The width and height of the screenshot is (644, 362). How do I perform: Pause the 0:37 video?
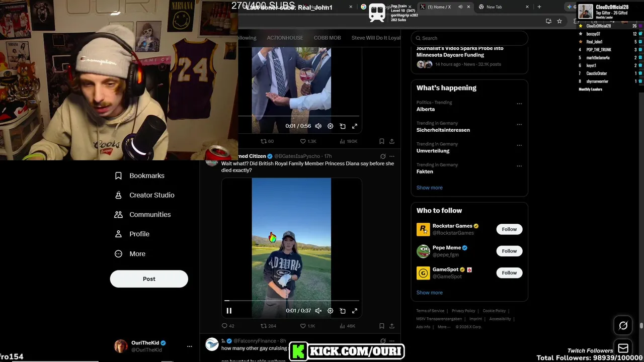pyautogui.click(x=229, y=311)
